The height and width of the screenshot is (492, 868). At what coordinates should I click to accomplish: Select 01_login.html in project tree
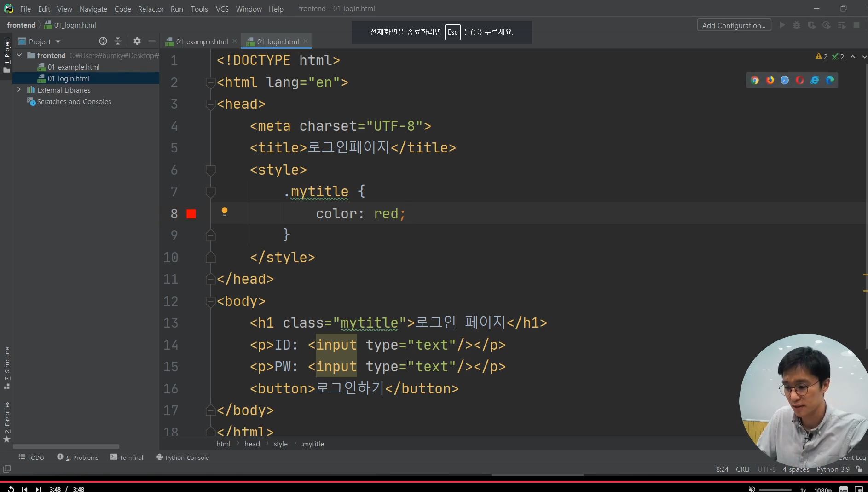click(69, 78)
